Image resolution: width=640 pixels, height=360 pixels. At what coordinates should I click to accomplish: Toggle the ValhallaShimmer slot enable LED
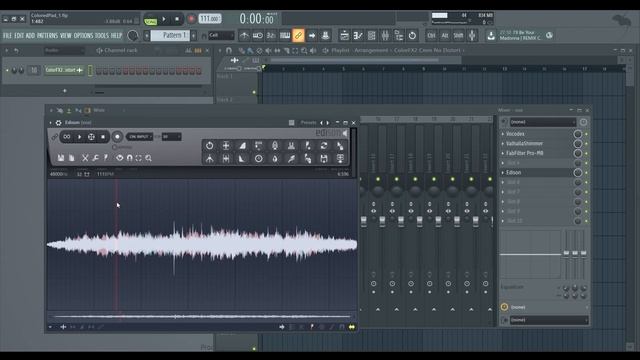click(x=587, y=144)
